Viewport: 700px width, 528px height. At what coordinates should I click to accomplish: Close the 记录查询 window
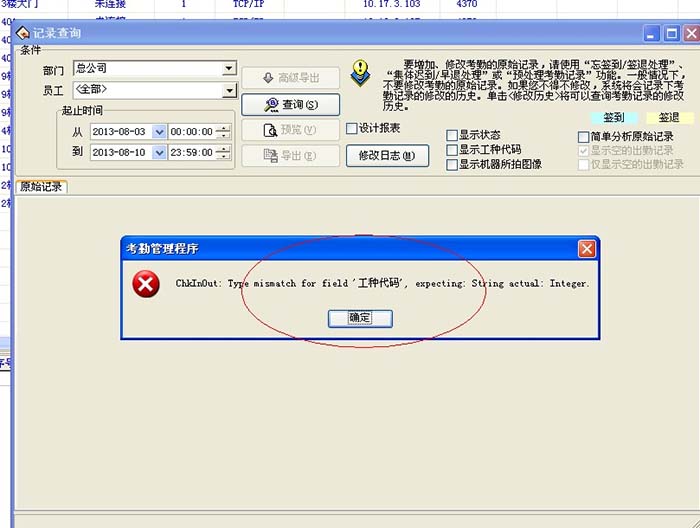point(692,33)
